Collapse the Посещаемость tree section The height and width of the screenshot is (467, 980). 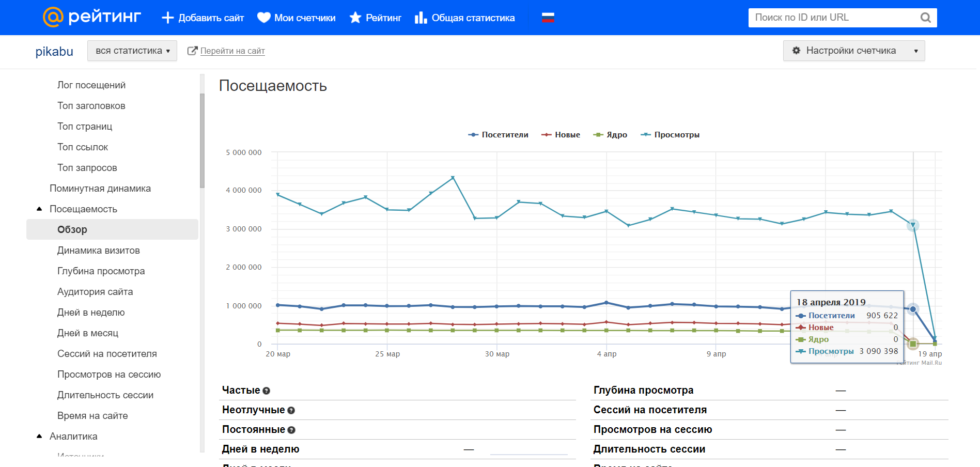39,209
